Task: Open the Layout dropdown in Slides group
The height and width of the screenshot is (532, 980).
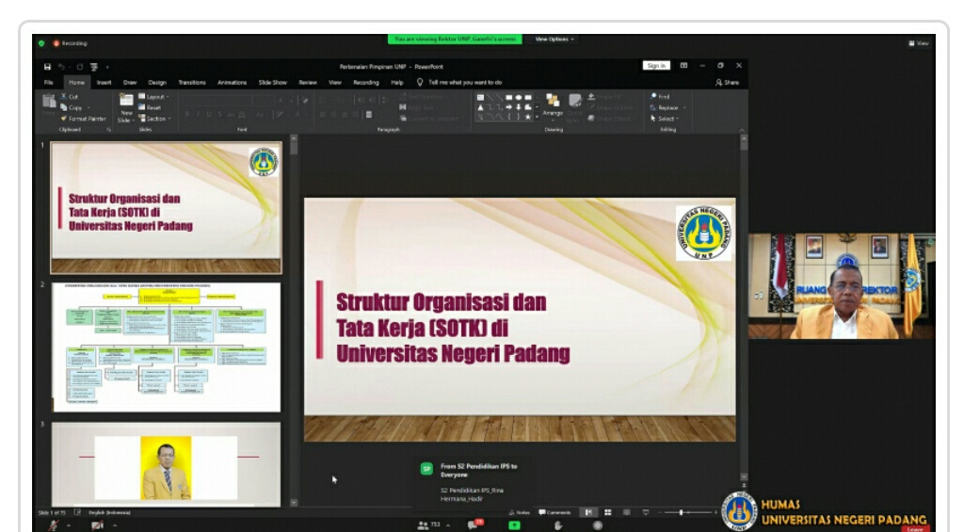Action: pyautogui.click(x=154, y=96)
